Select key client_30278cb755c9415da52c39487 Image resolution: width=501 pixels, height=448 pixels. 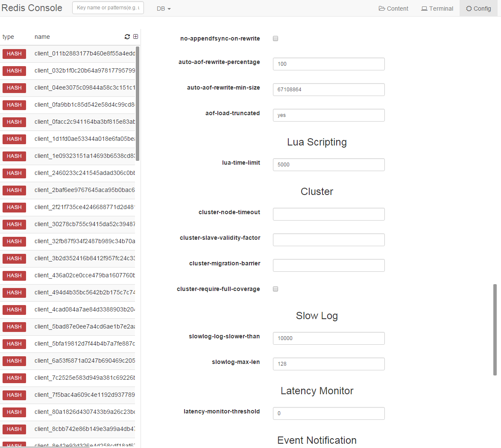click(85, 224)
